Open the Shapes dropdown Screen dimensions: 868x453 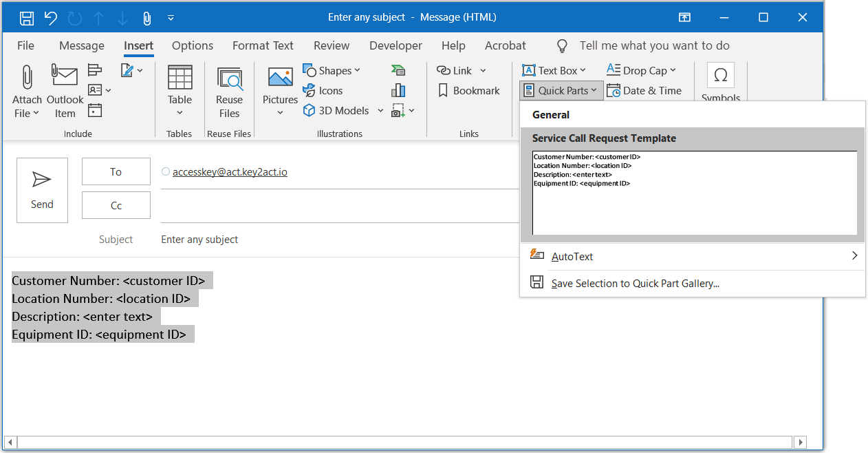[332, 70]
